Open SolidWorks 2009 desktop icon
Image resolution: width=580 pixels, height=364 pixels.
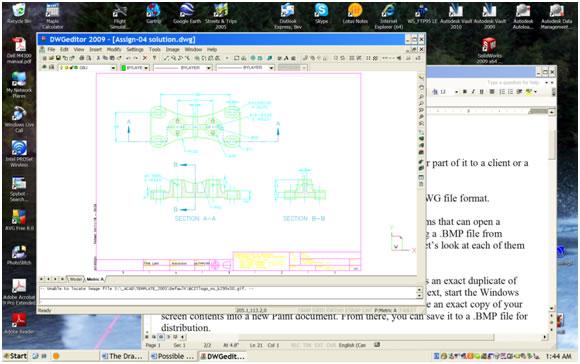tap(489, 50)
